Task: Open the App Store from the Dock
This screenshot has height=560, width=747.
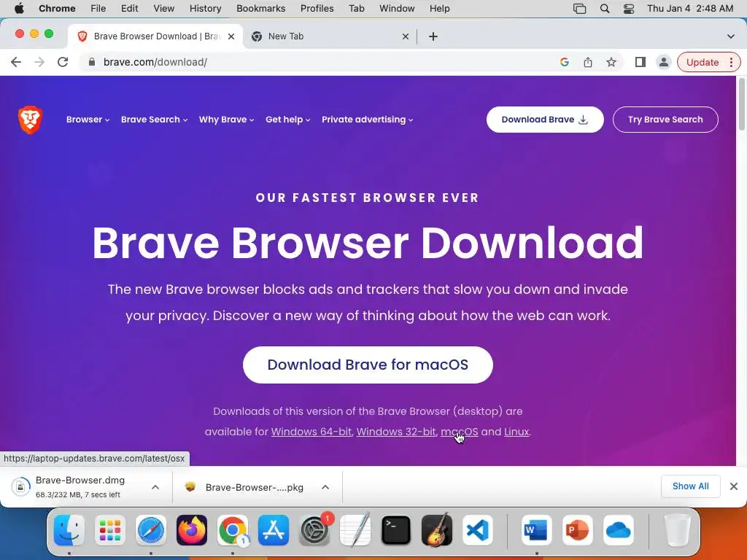Action: (x=274, y=530)
